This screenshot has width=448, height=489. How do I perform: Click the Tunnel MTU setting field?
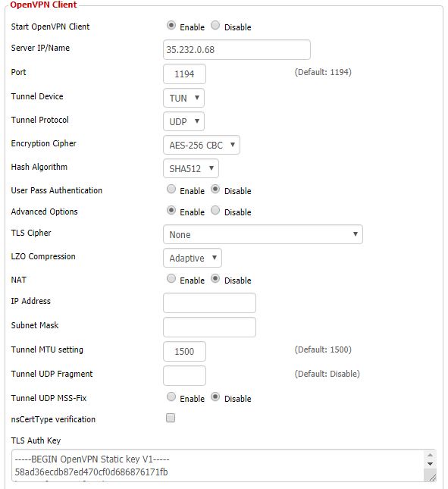[184, 352]
